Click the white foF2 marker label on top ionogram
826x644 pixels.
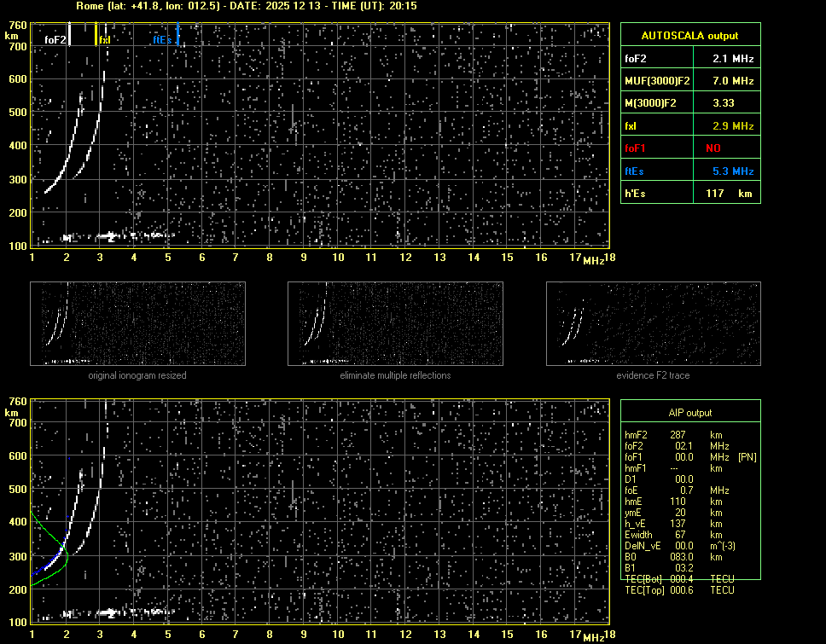[55, 39]
